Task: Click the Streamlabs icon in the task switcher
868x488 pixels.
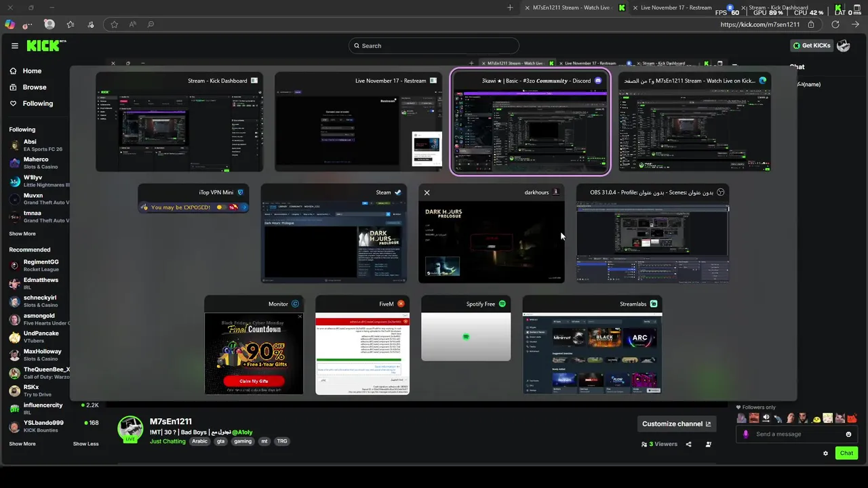Action: [654, 304]
